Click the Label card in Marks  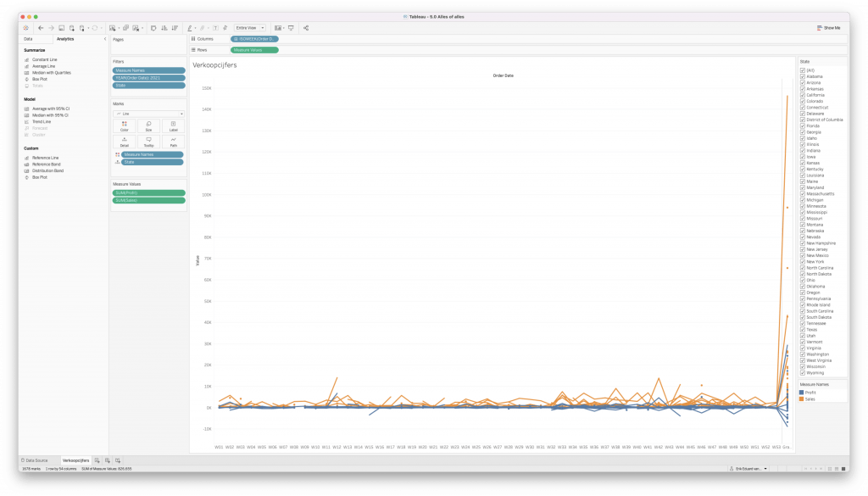point(173,125)
